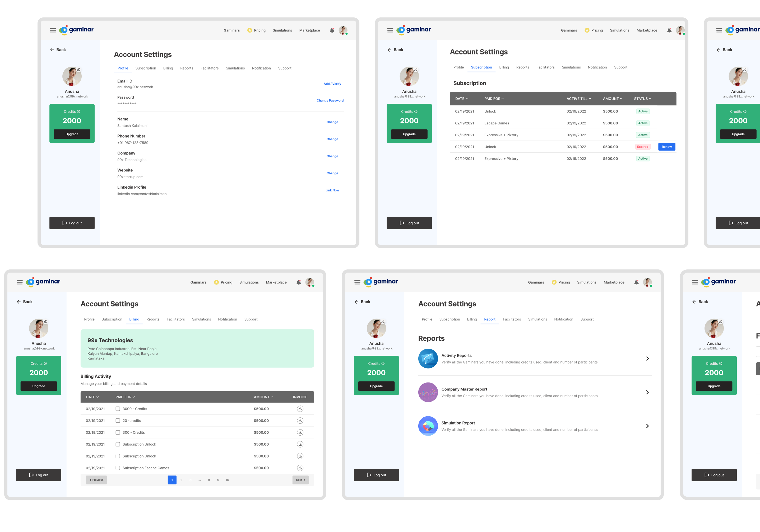Click Change Password link
Screen dimensions: 760x532
point(330,101)
